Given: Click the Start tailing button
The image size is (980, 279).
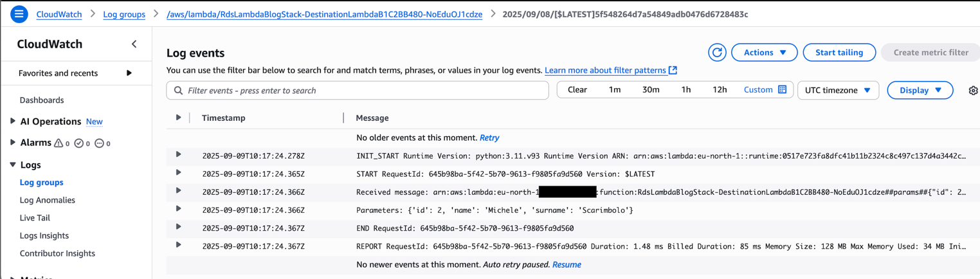Looking at the screenshot, I should (839, 53).
